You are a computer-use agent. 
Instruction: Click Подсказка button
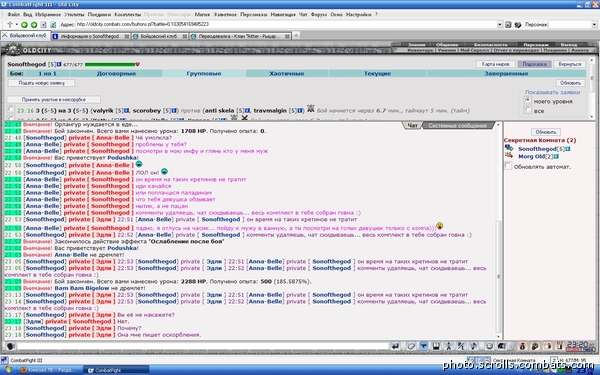click(x=534, y=64)
